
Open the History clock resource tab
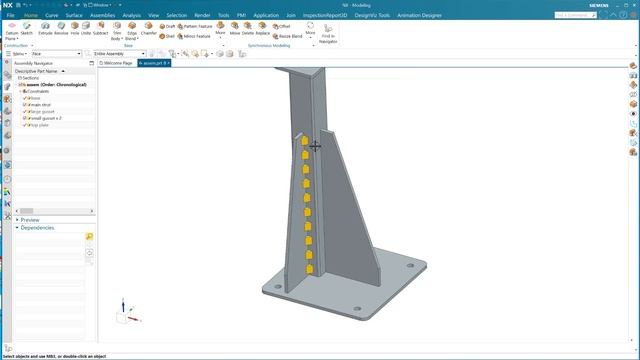point(7,179)
